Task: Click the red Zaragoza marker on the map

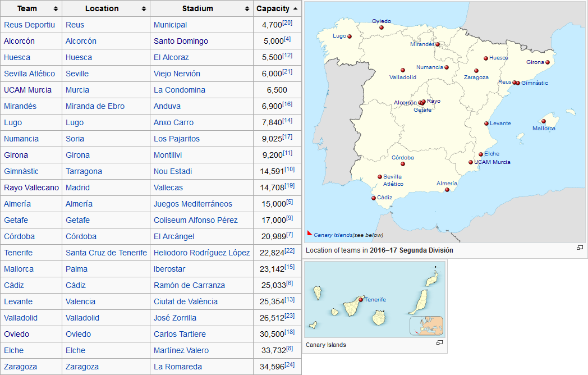Action: coord(476,71)
